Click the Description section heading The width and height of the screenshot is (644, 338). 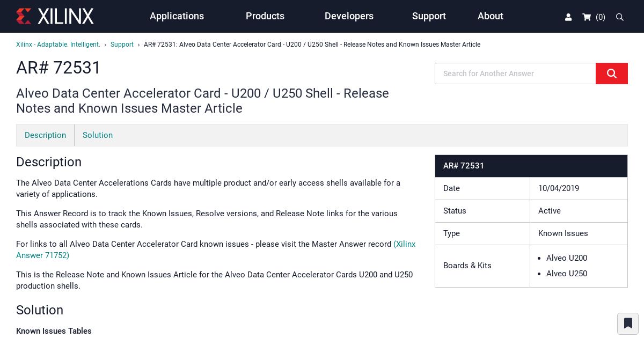pyautogui.click(x=49, y=162)
